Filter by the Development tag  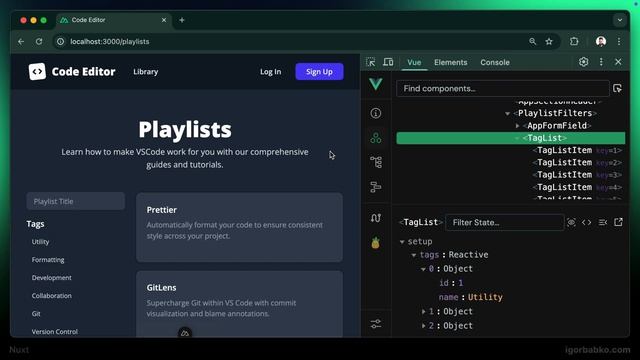pos(51,278)
